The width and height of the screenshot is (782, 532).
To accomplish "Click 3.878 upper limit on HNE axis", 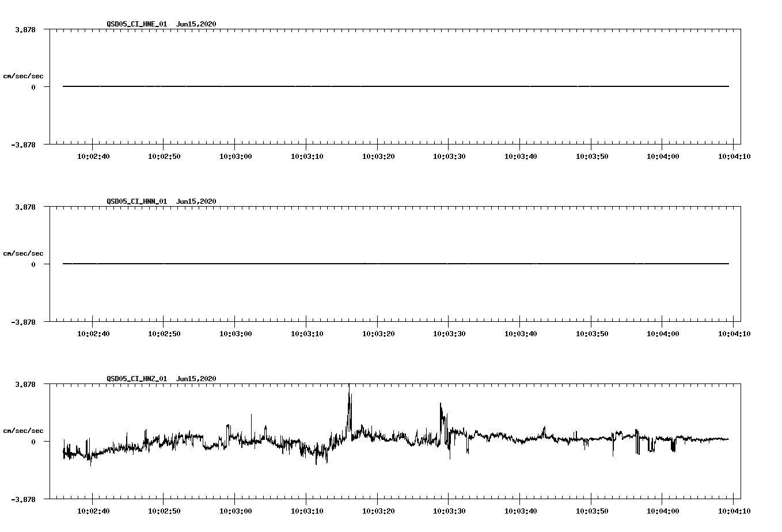I will (25, 29).
